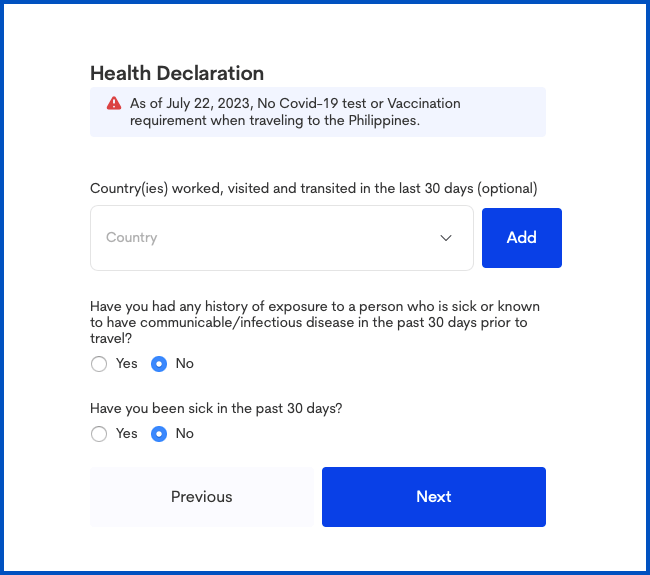The image size is (650, 575).
Task: Click the Yes label under exposure question
Action: point(126,363)
